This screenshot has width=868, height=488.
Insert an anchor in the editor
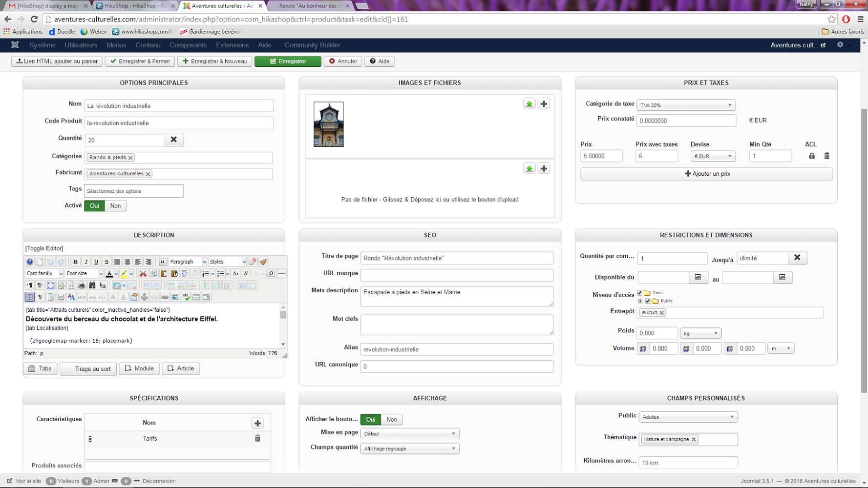click(145, 297)
